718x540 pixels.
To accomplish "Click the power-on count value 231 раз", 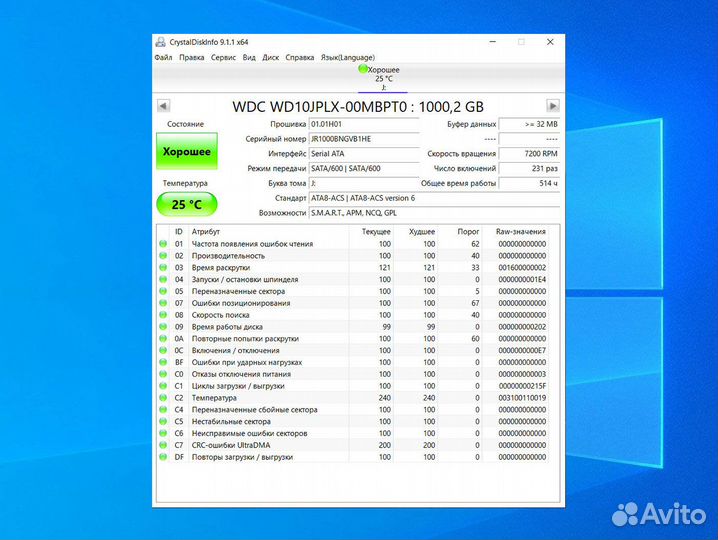I will coord(529,169).
